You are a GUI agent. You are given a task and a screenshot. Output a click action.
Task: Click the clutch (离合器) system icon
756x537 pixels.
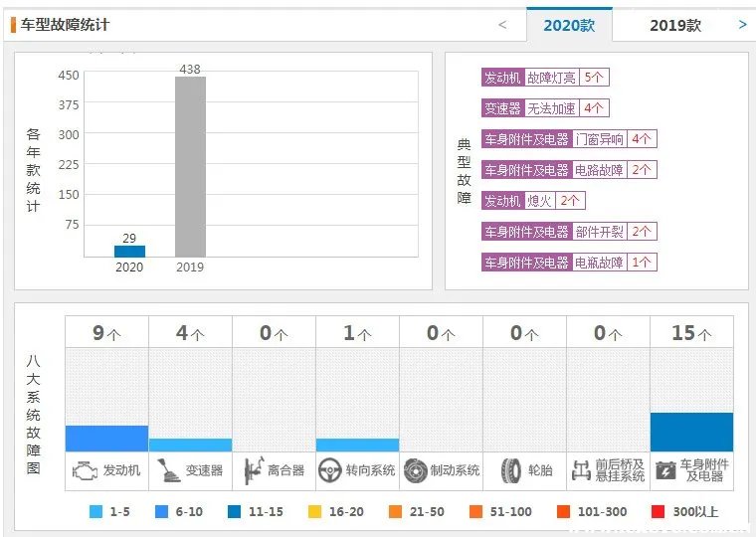click(251, 470)
